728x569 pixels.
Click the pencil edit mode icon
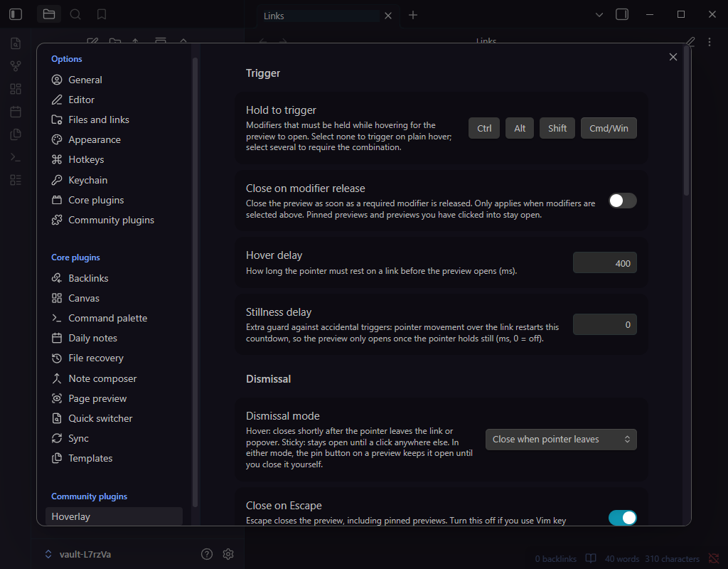point(690,42)
